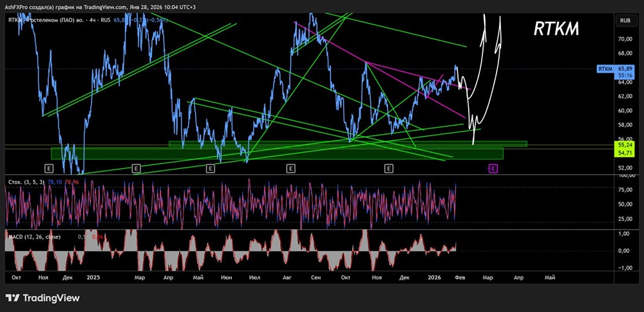This screenshot has height=312, width=644.
Task: Click the −1,00 MACD scale label
Action: [x=626, y=268]
